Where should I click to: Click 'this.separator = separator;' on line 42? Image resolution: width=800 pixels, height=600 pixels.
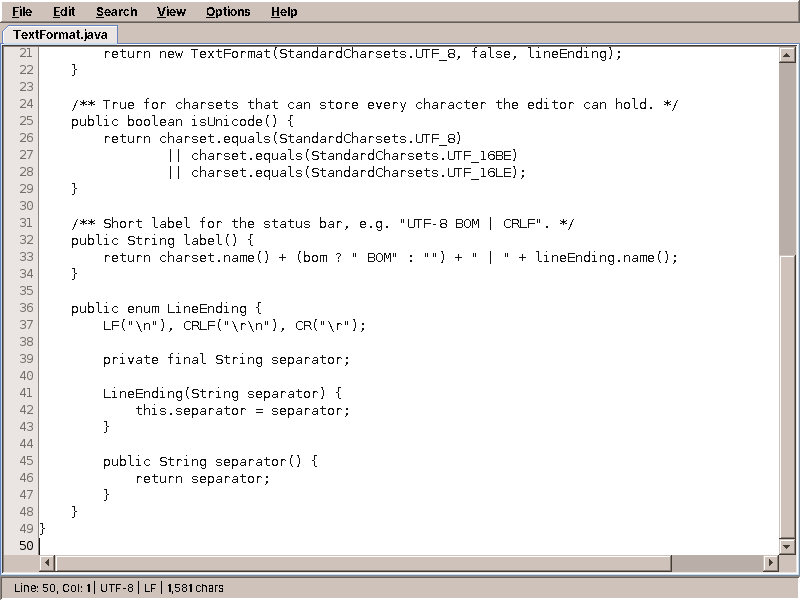tap(242, 410)
